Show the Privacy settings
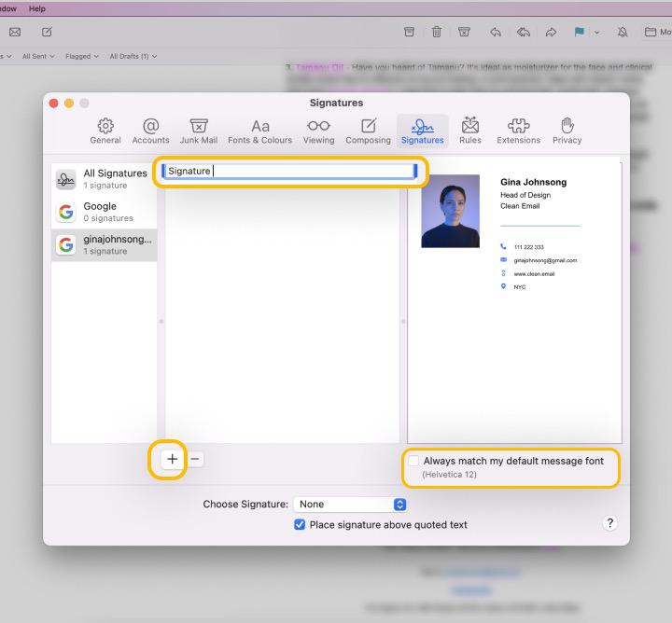This screenshot has height=623, width=672. 567,131
